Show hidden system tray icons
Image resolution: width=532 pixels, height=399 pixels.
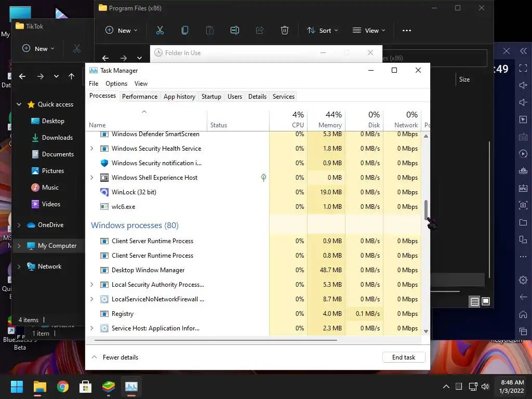tap(446, 387)
